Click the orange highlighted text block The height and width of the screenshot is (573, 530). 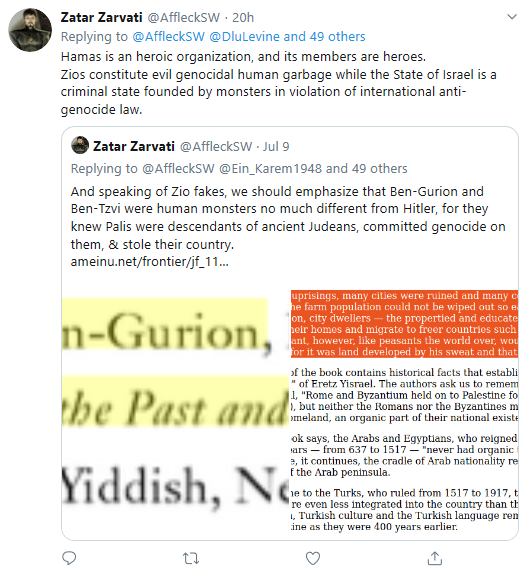(404, 324)
